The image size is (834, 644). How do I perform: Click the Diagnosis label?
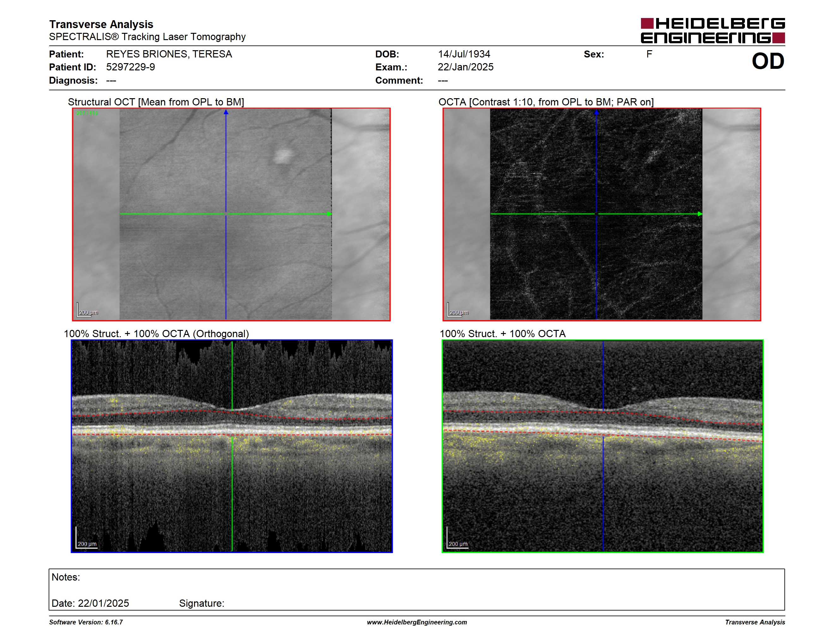[73, 80]
